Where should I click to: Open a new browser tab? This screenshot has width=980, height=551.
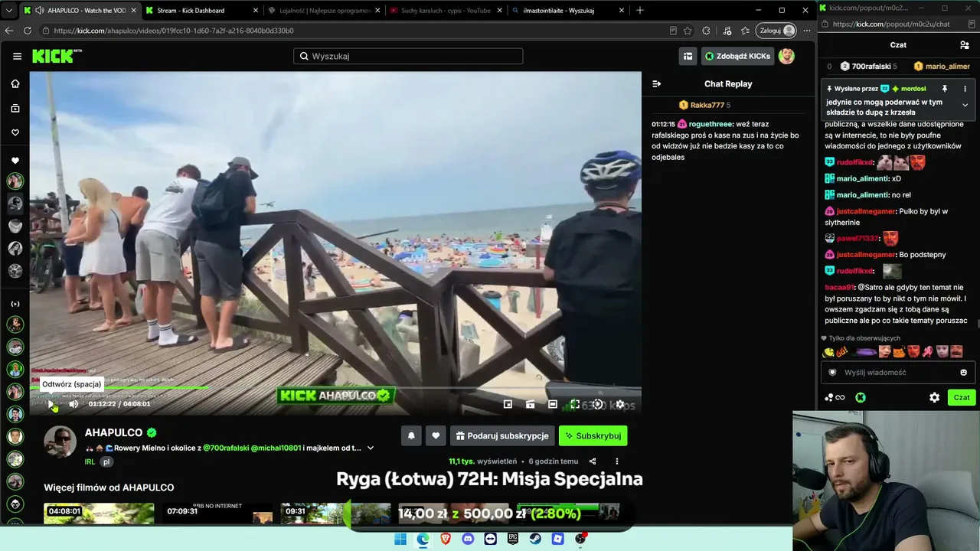(640, 11)
